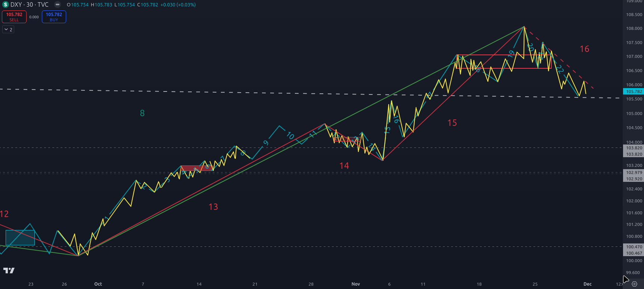Collapse the indicator legend showing 2
644x289 pixels.
[8, 29]
